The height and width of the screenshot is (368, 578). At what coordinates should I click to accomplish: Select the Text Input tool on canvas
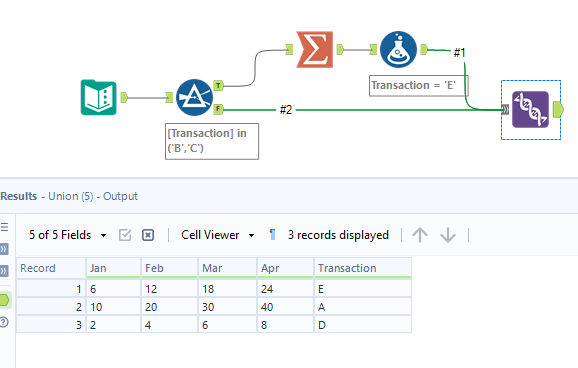(98, 98)
